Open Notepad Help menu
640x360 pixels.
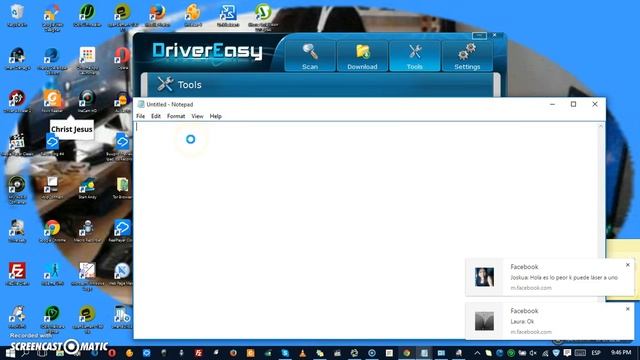pyautogui.click(x=216, y=116)
